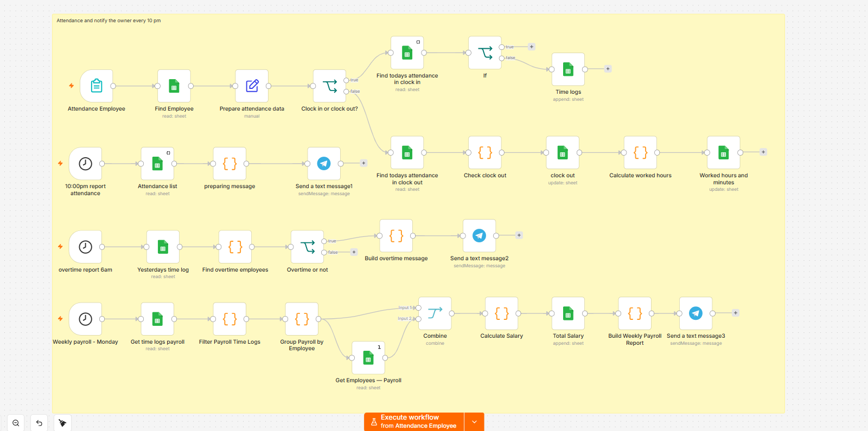Open the Get Employees — Payroll sheet node

click(x=368, y=357)
